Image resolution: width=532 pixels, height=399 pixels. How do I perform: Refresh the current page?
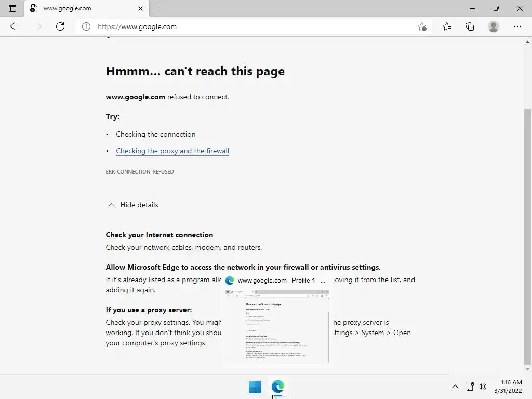60,26
